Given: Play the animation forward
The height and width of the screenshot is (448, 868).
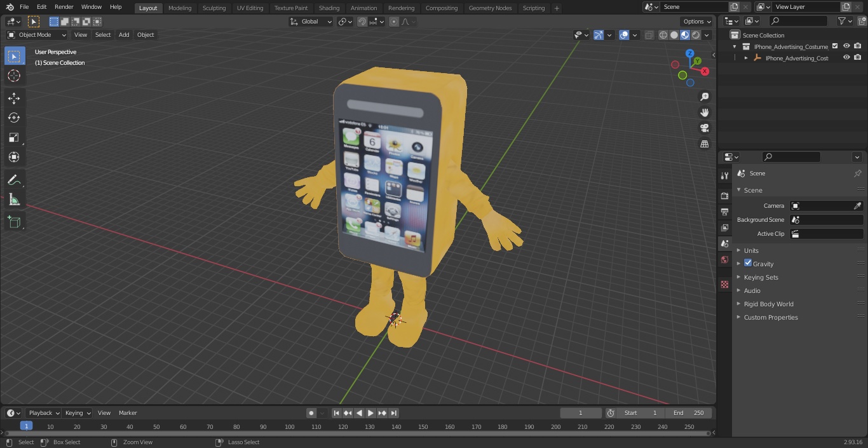Looking at the screenshot, I should 370,413.
